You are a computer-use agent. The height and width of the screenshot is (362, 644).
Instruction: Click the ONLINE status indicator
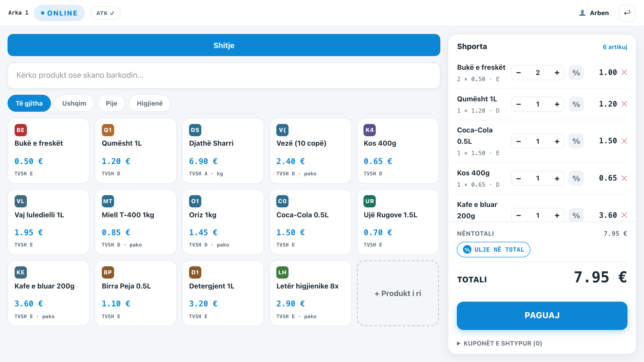[59, 13]
